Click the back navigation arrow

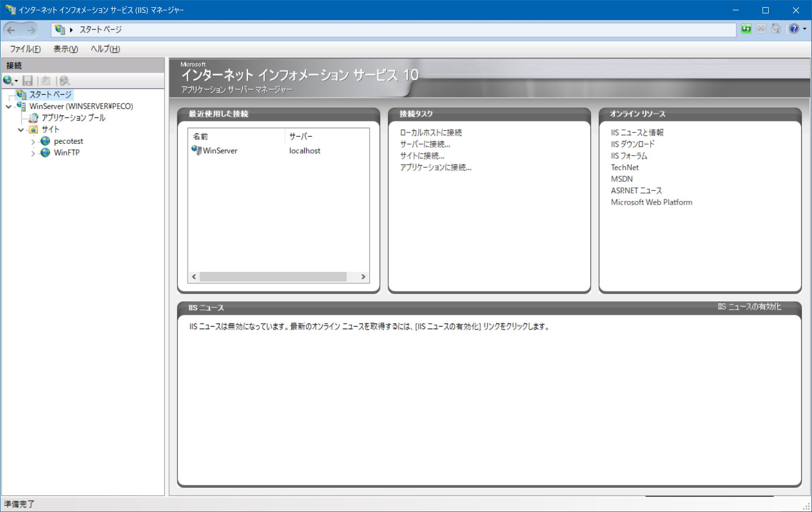click(11, 30)
